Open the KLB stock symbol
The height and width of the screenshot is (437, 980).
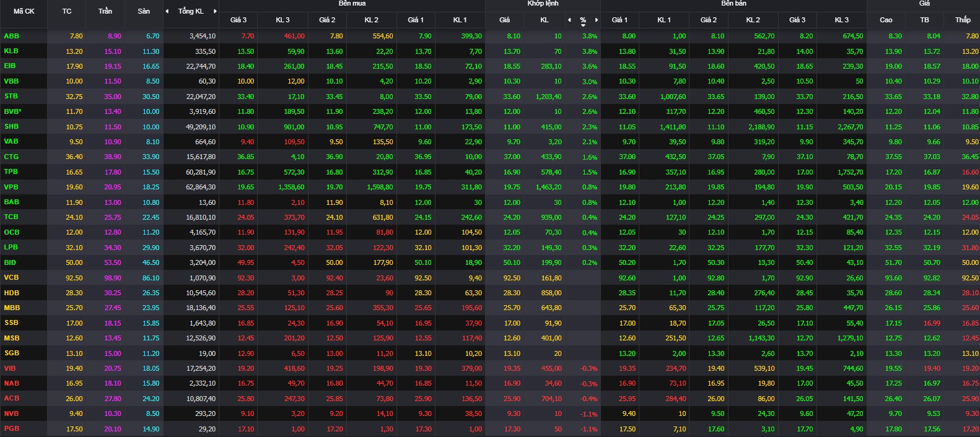click(11, 51)
